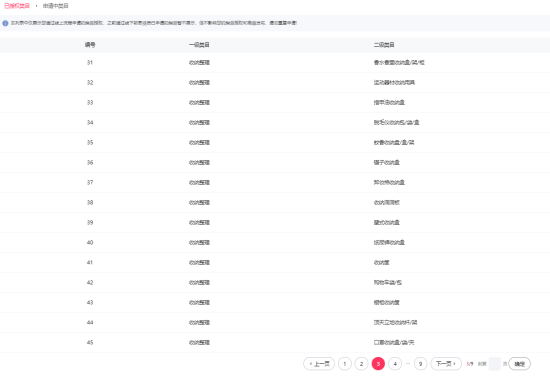Open the pink 已授权类目 tab
The height and width of the screenshot is (378, 550).
tap(16, 6)
